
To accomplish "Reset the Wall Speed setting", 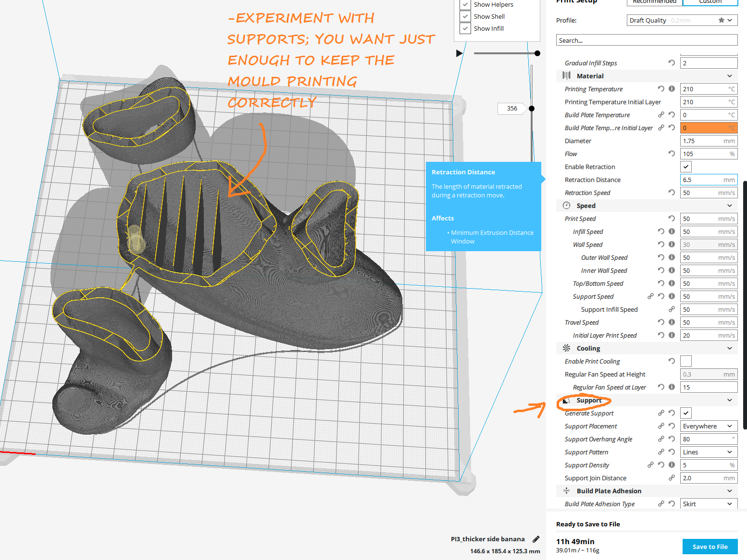I will point(661,244).
